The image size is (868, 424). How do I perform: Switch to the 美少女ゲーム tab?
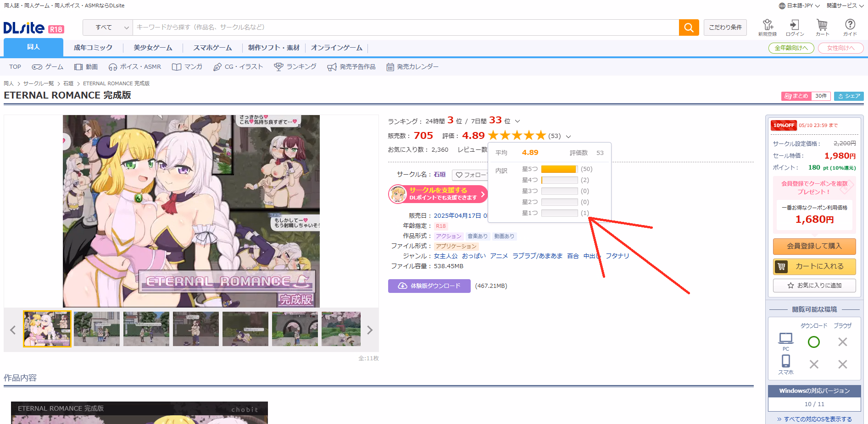click(153, 48)
